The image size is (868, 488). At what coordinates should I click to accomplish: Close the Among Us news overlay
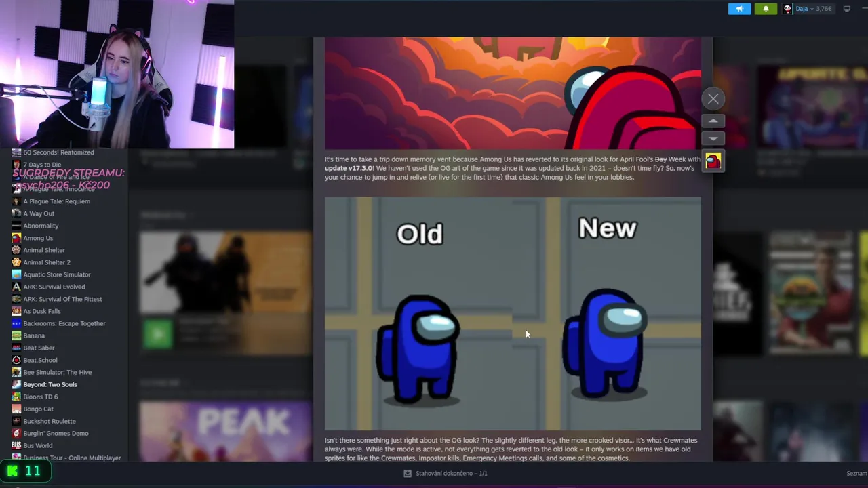(713, 99)
